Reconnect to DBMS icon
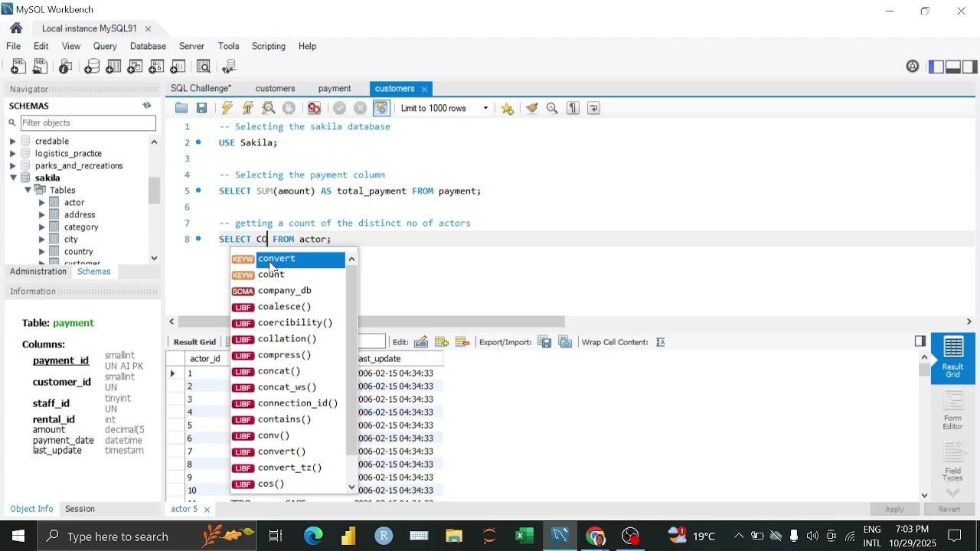980x551 pixels. (229, 67)
